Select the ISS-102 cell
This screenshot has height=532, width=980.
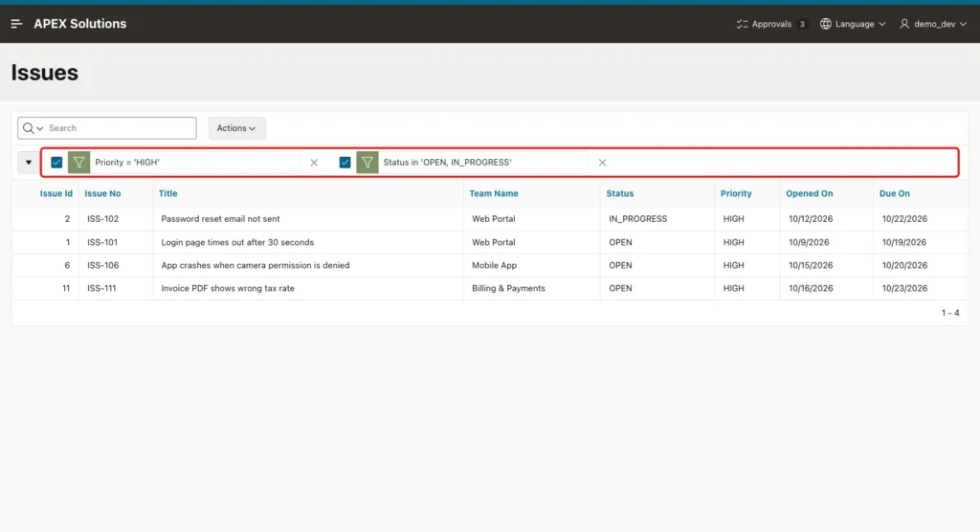103,219
